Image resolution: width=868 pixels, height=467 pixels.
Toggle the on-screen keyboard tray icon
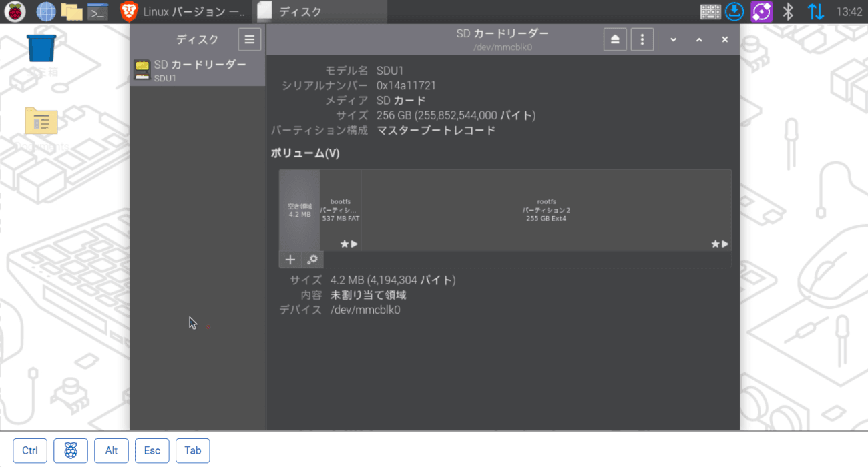(710, 11)
